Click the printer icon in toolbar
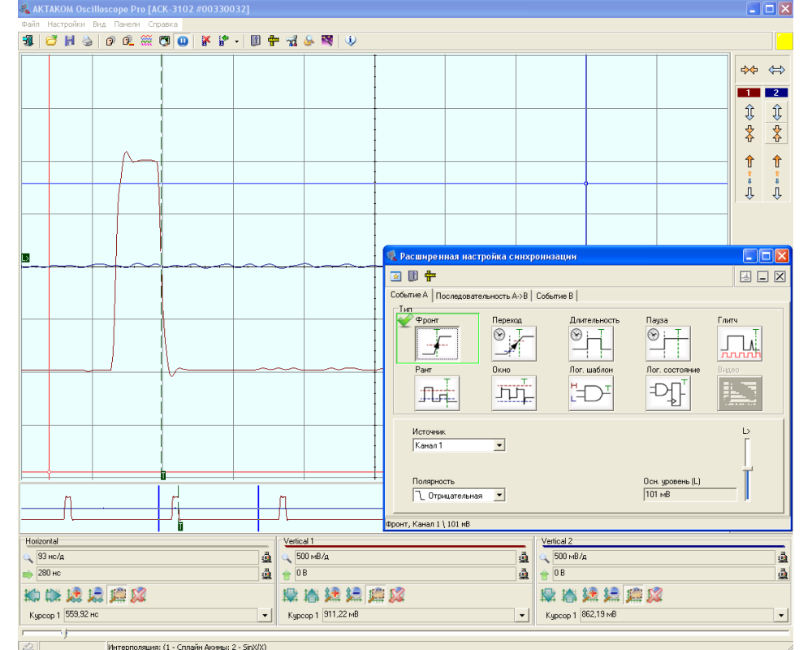 coord(87,41)
